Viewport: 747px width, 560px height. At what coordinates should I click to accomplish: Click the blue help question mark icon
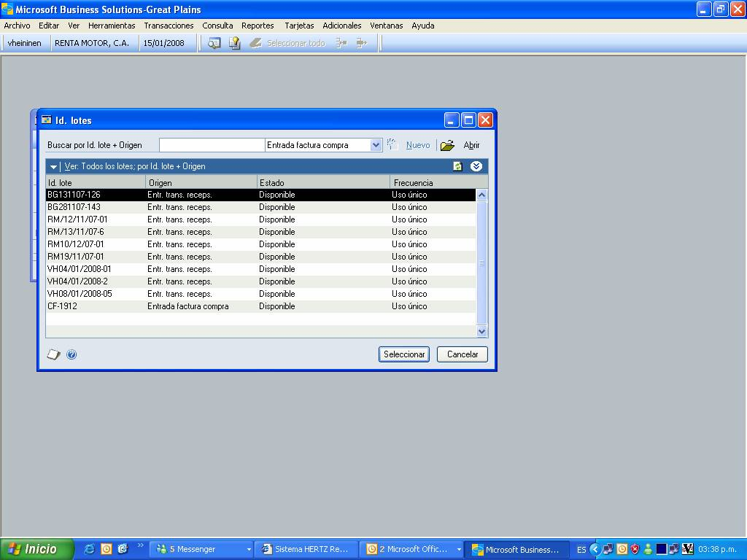click(x=71, y=354)
